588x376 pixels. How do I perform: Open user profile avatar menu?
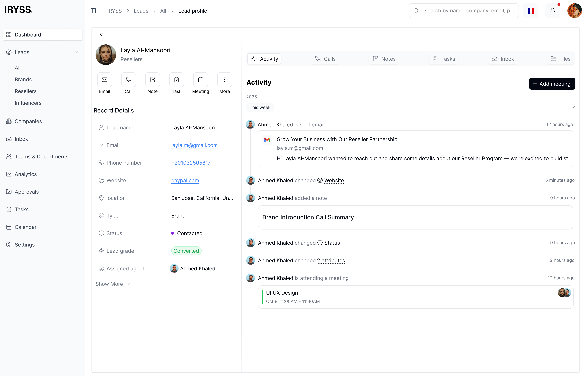[x=575, y=11]
